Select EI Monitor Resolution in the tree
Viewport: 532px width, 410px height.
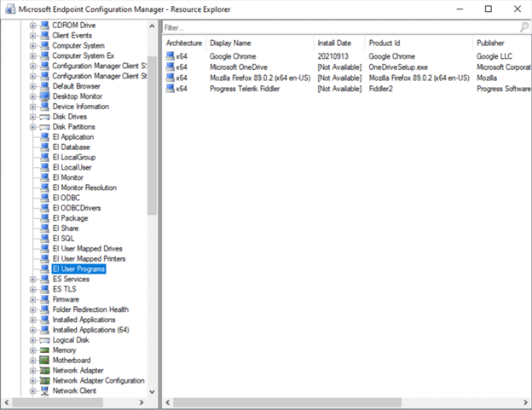coord(84,188)
